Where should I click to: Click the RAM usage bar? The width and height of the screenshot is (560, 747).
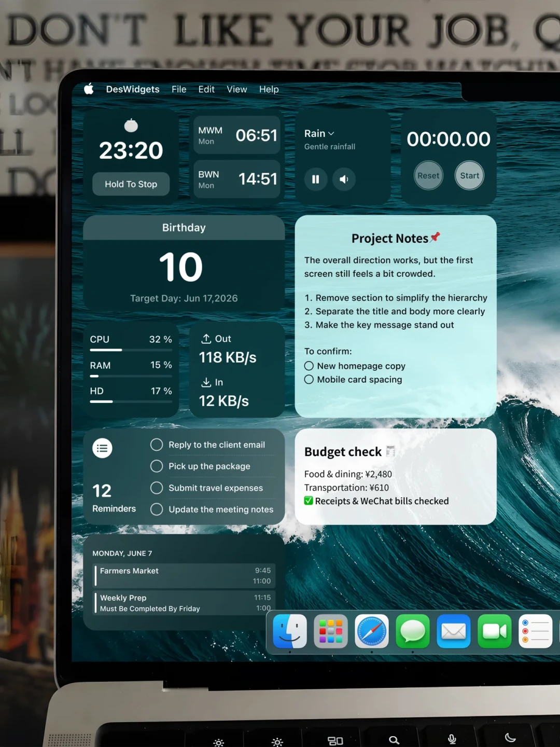click(131, 376)
